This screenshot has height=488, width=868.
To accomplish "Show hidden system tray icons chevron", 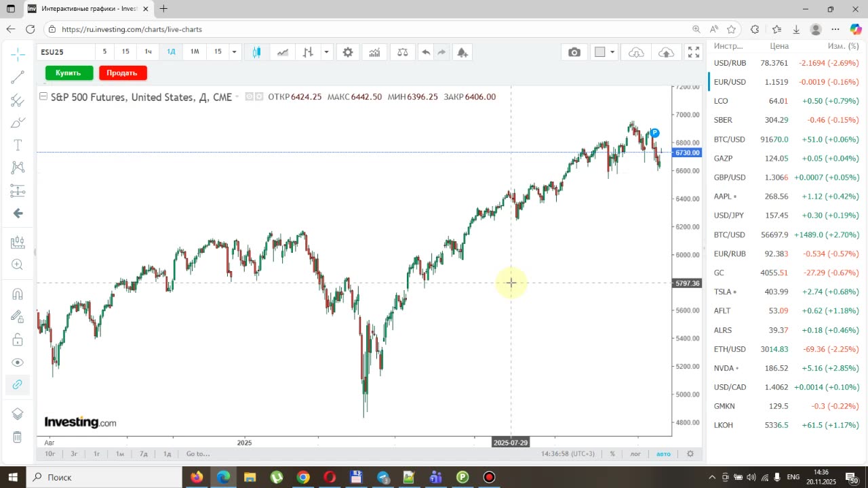I will [x=711, y=477].
